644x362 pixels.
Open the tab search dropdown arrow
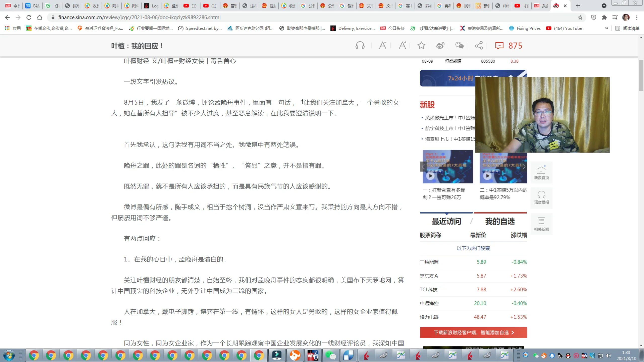click(x=604, y=6)
